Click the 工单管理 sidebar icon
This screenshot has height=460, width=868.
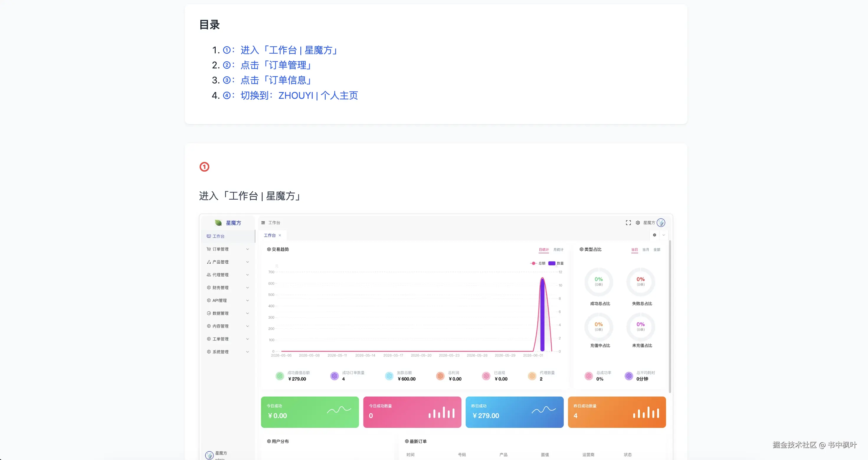209,339
